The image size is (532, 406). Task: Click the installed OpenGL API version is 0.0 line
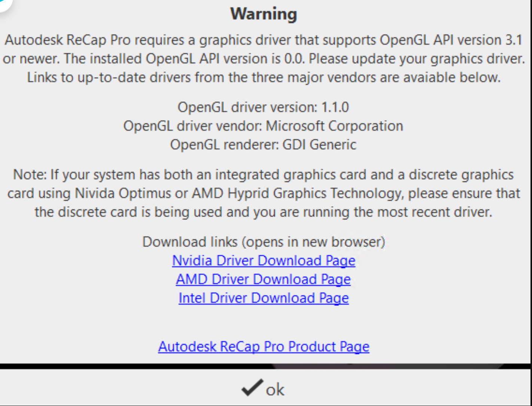click(x=264, y=59)
